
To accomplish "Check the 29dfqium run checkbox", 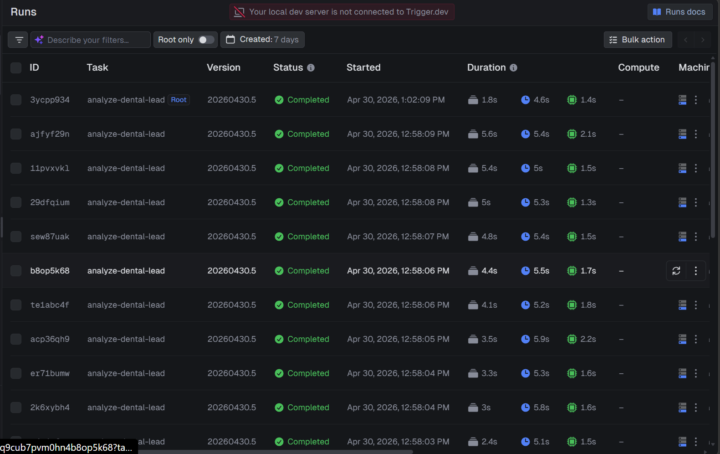I will coord(16,202).
